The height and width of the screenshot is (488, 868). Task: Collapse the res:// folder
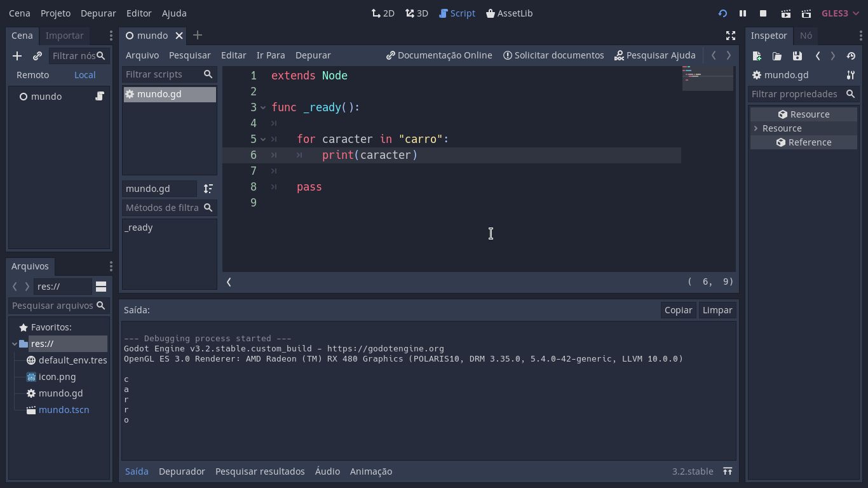15,344
